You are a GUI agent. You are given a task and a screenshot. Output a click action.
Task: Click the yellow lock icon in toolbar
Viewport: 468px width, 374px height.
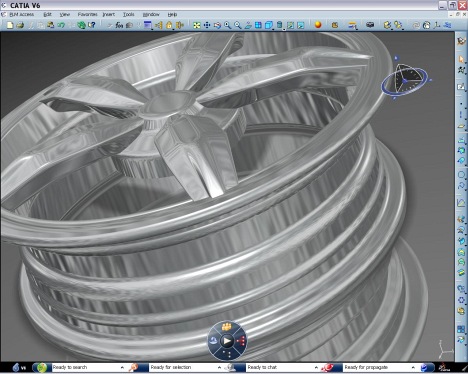[x=169, y=25]
